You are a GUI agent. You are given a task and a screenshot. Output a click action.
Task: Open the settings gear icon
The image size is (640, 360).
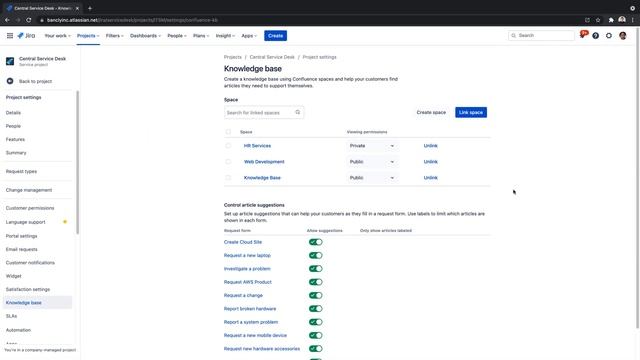click(x=609, y=36)
